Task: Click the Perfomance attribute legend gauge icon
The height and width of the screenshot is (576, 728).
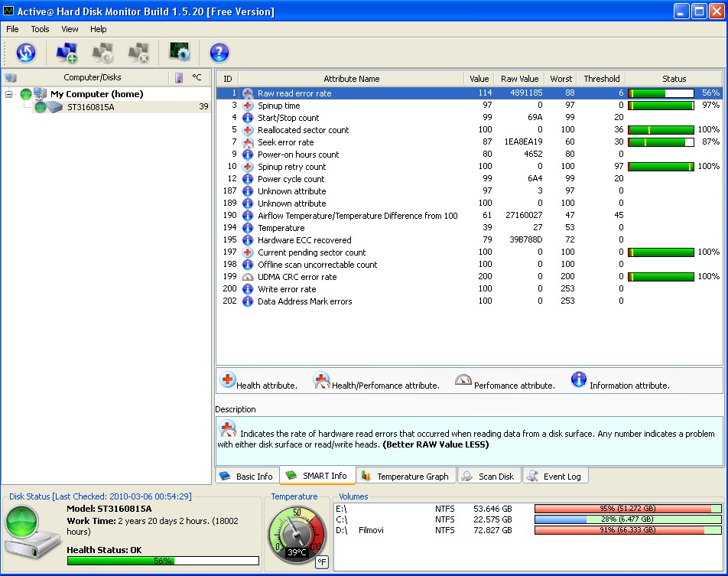Action: [463, 380]
